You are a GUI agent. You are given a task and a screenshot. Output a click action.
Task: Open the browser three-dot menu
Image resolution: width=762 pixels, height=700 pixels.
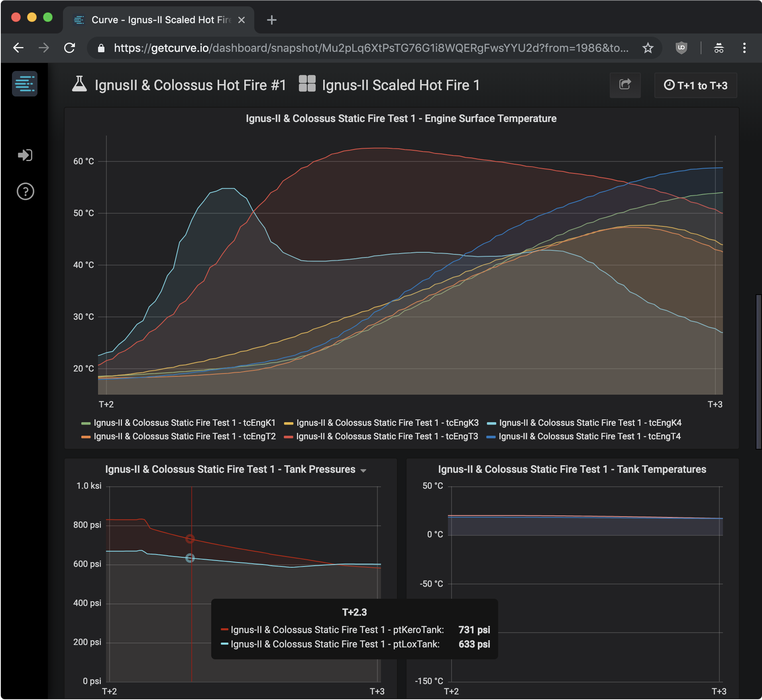click(x=744, y=48)
